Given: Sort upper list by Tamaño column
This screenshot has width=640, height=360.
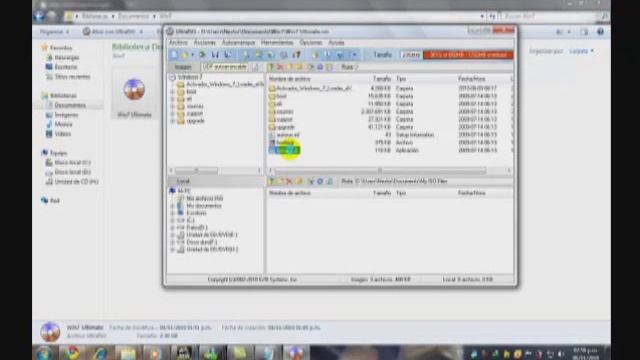Looking at the screenshot, I should tap(382, 79).
